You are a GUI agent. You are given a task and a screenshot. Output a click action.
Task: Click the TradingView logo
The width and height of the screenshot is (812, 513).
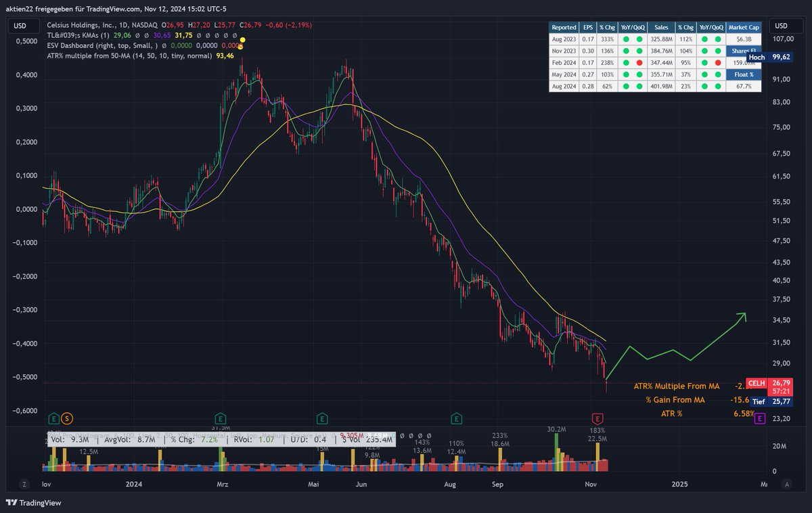coord(33,503)
